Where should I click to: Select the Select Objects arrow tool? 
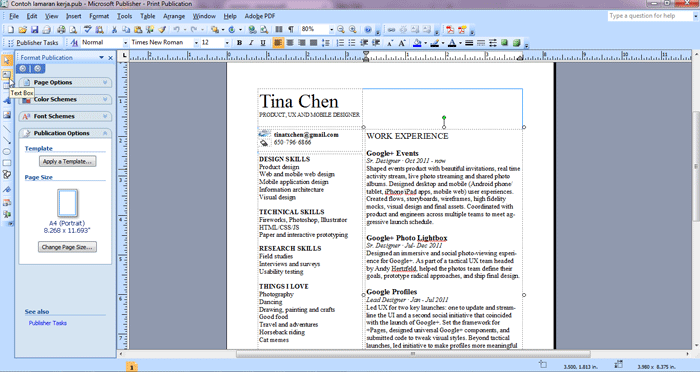coord(7,60)
